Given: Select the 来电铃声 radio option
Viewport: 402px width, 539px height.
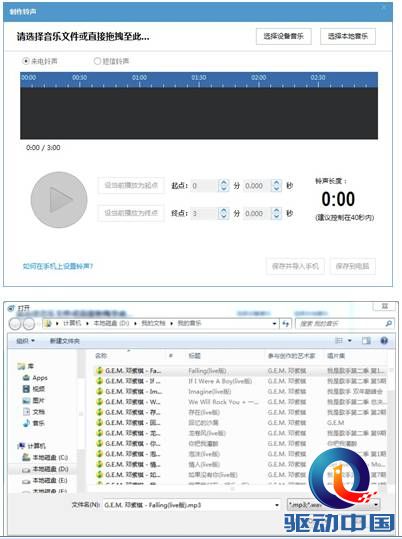Looking at the screenshot, I should [x=40, y=61].
